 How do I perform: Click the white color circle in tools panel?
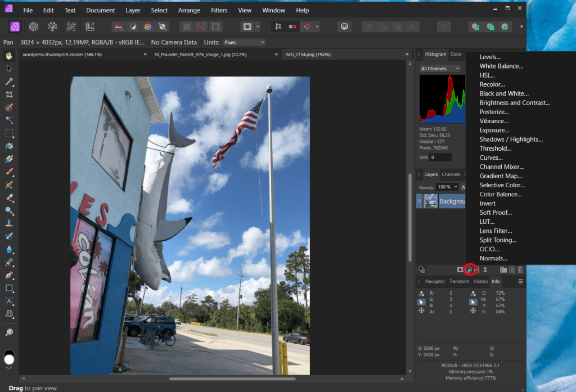[x=9, y=359]
